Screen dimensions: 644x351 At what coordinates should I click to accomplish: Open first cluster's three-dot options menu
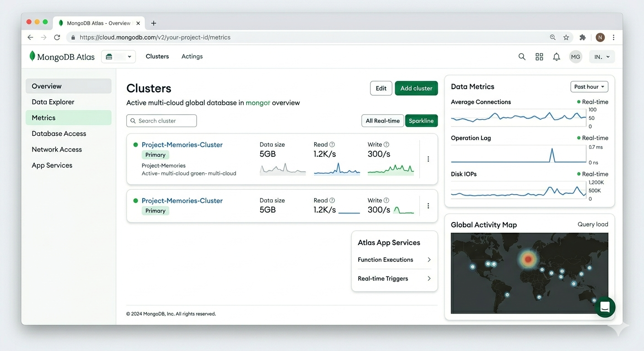click(x=428, y=159)
